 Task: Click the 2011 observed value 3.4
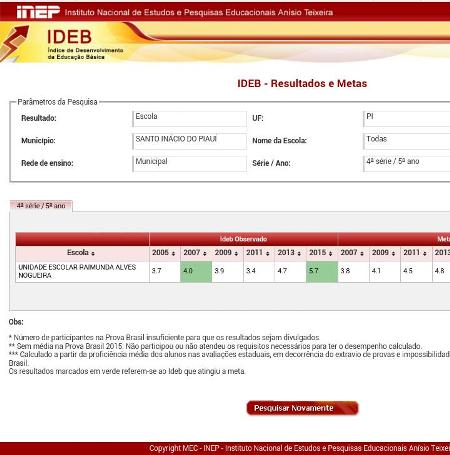click(251, 271)
